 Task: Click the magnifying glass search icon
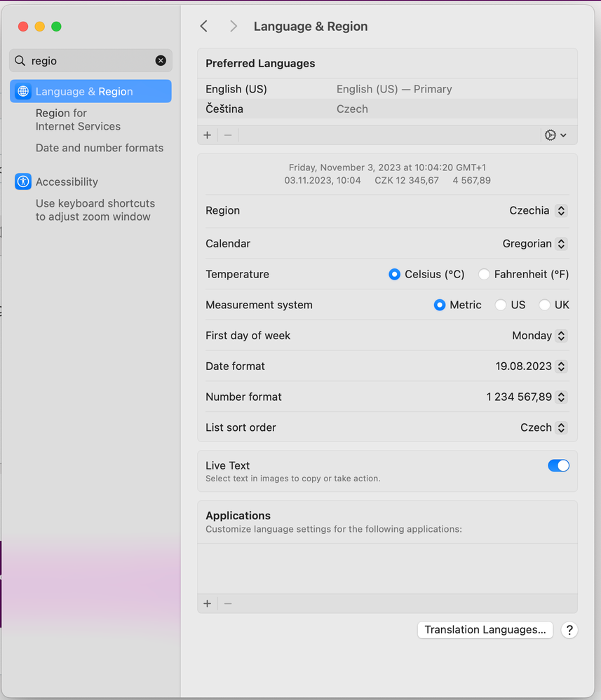pos(20,60)
